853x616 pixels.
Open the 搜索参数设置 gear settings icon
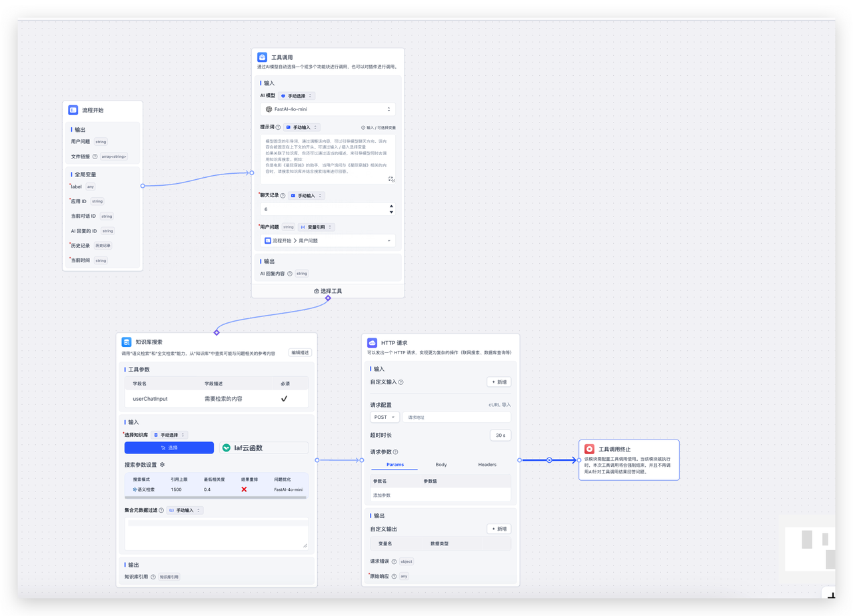coord(162,465)
